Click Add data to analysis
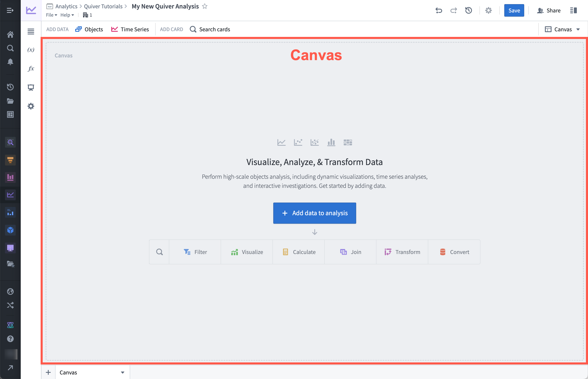This screenshot has width=588, height=379. coord(315,213)
